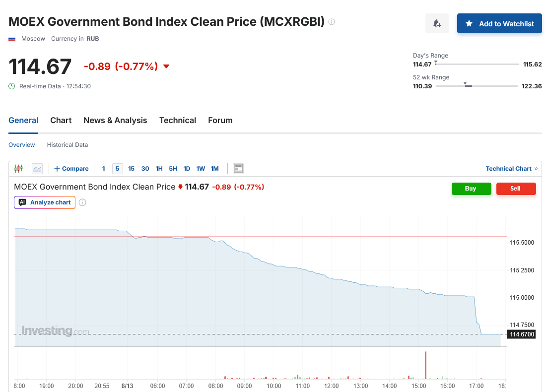Screen dimensions: 547x392
Task: Click the 115.5000 price axis label
Action: click(522, 242)
